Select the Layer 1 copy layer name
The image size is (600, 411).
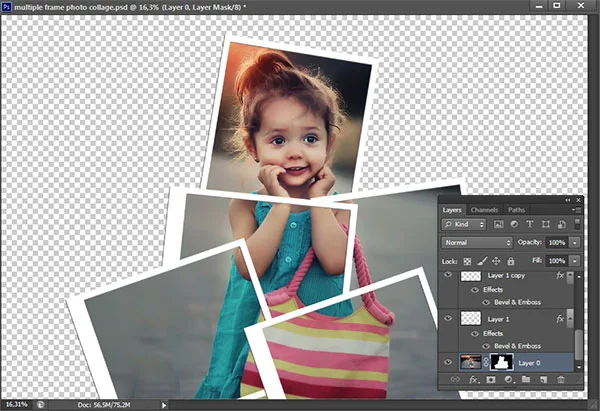click(x=506, y=276)
